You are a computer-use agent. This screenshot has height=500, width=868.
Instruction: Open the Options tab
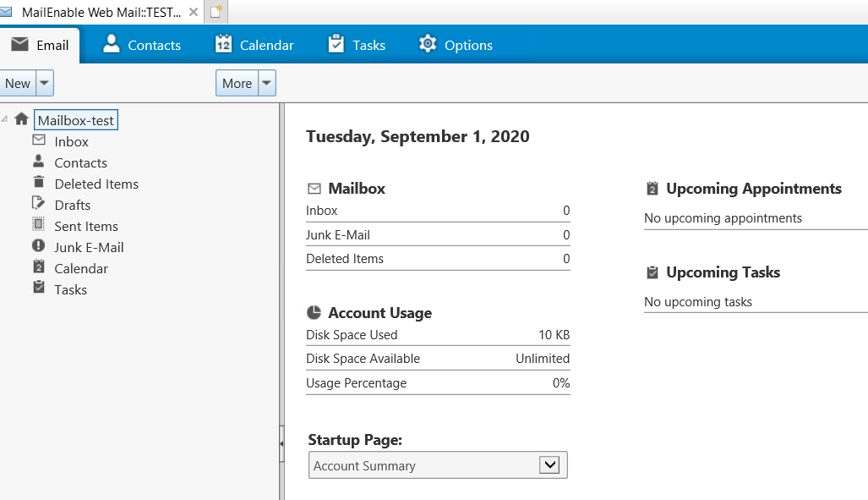click(x=455, y=45)
